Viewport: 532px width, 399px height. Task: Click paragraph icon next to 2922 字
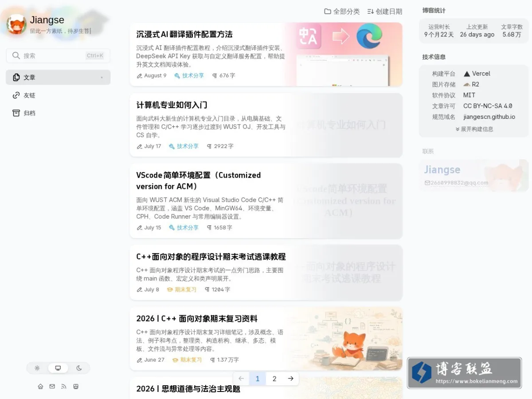click(209, 146)
